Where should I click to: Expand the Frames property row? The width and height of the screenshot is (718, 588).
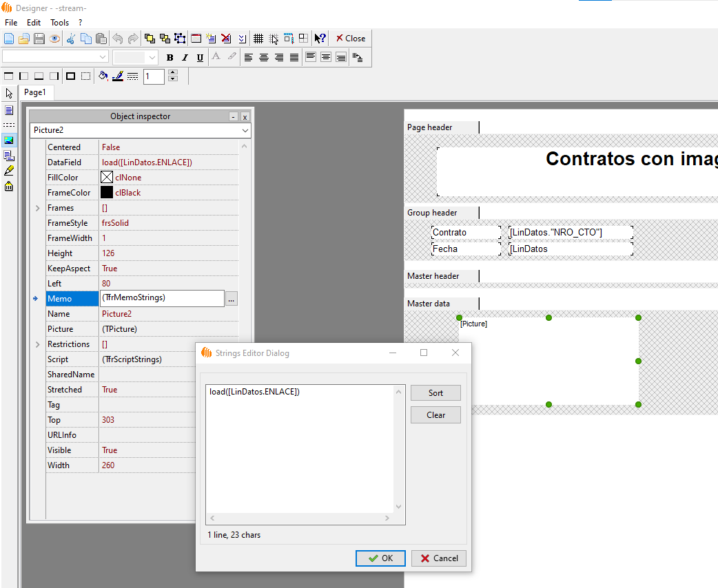[x=38, y=208]
